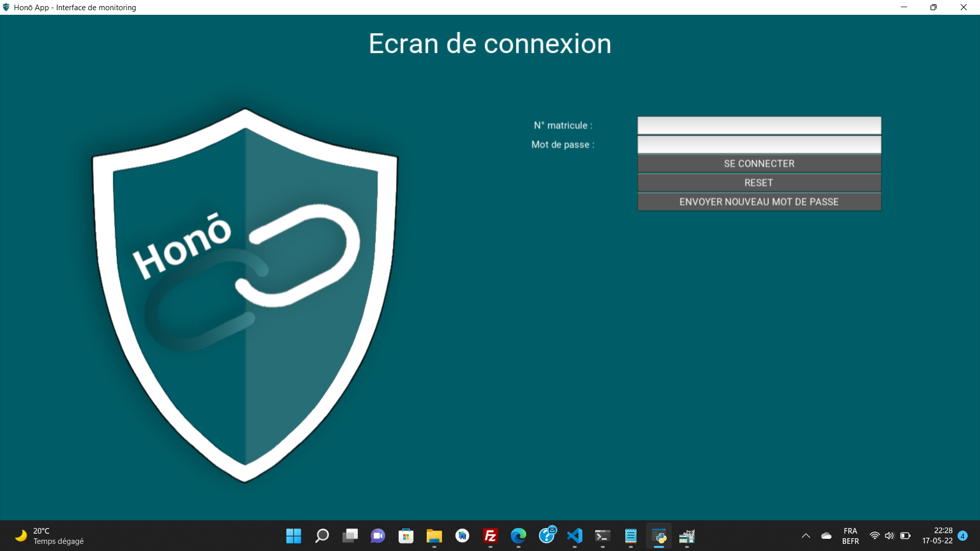
Task: Click the N° matricule input field
Action: [x=759, y=126]
